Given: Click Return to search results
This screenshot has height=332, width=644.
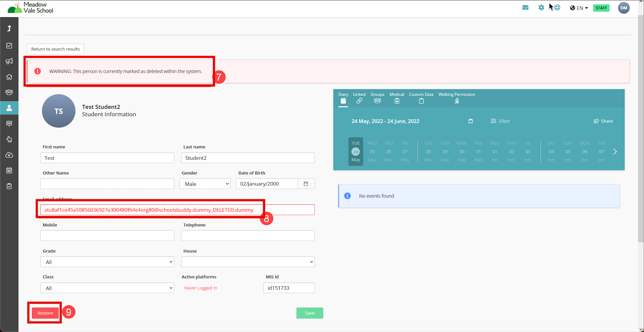Looking at the screenshot, I should tap(55, 49).
